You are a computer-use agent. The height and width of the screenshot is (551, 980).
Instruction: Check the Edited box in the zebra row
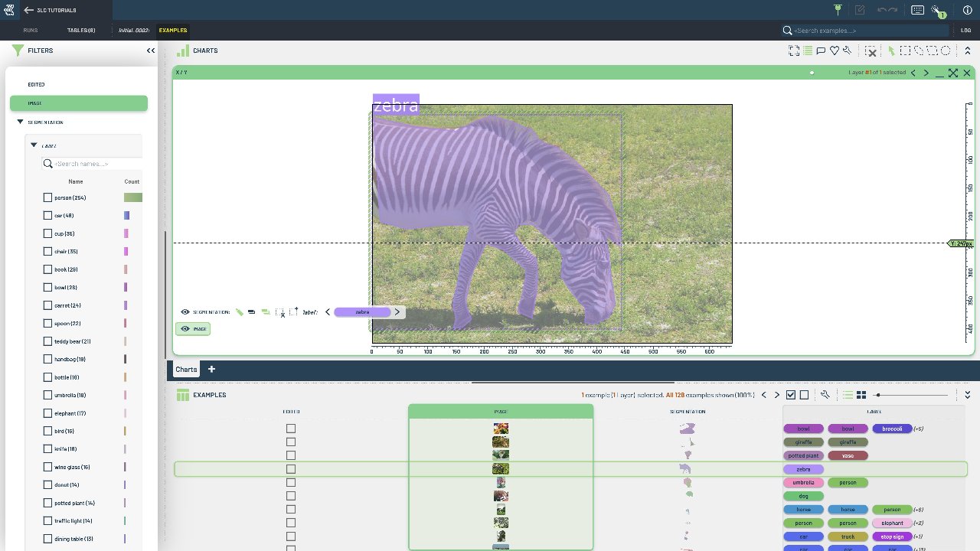click(291, 469)
